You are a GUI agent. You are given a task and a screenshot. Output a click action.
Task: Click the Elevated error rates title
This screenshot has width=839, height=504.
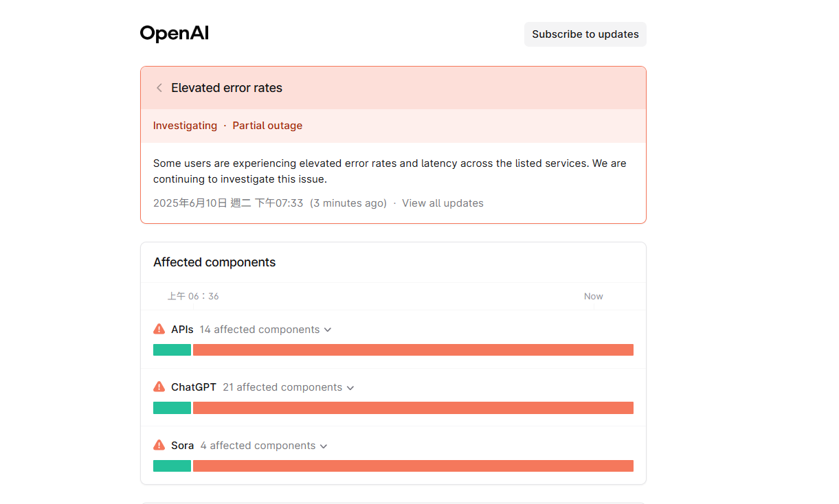click(227, 88)
